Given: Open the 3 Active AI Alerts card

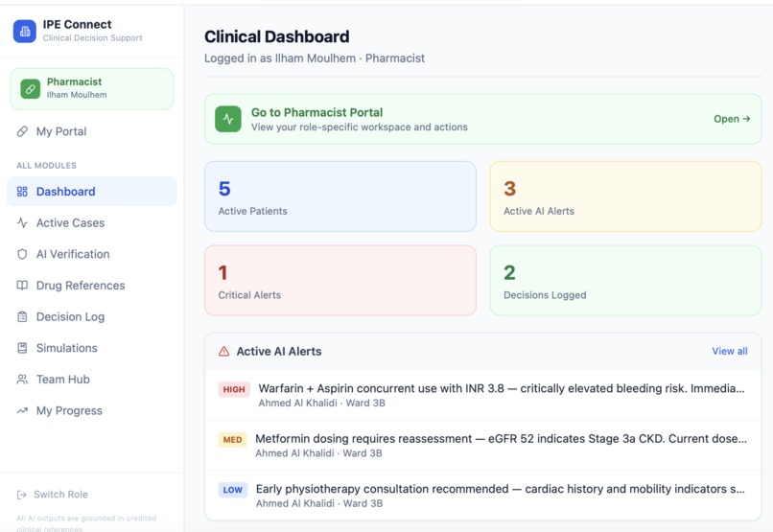Looking at the screenshot, I should 625,197.
